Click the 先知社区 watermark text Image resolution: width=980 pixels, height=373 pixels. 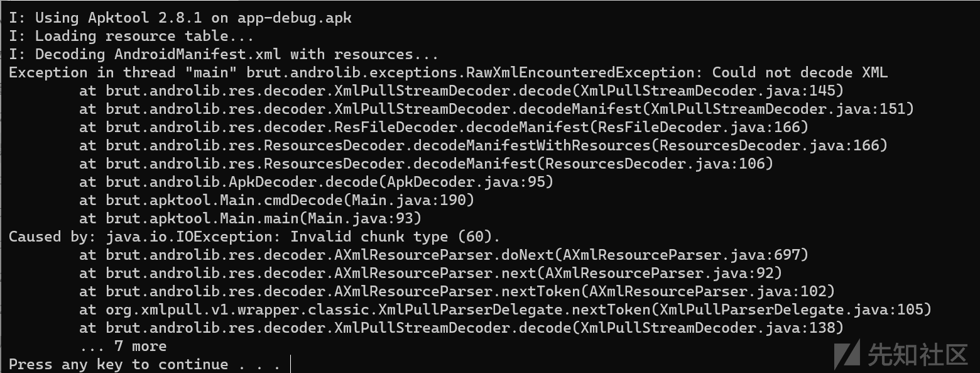click(x=917, y=355)
